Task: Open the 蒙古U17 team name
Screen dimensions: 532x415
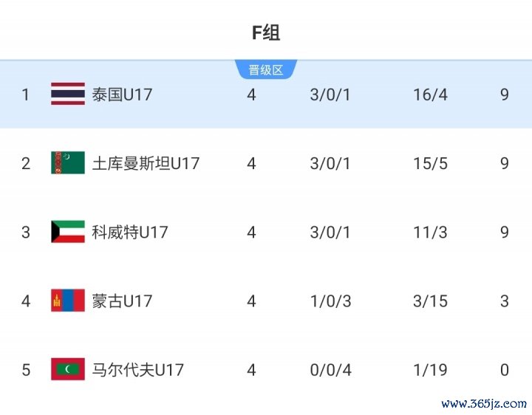Action: pyautogui.click(x=122, y=301)
